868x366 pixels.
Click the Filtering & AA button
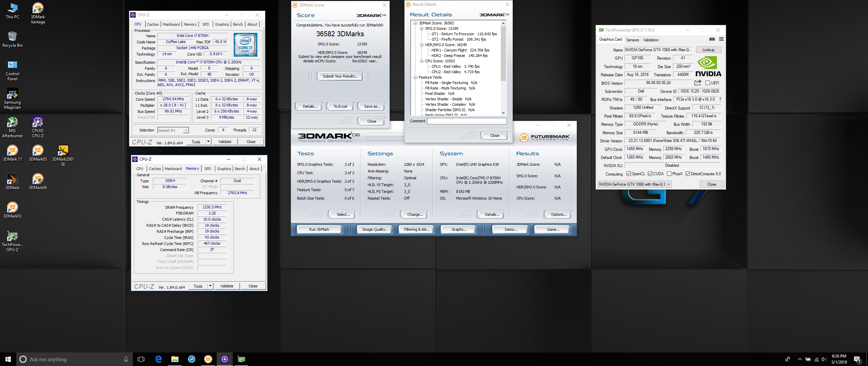tap(417, 229)
